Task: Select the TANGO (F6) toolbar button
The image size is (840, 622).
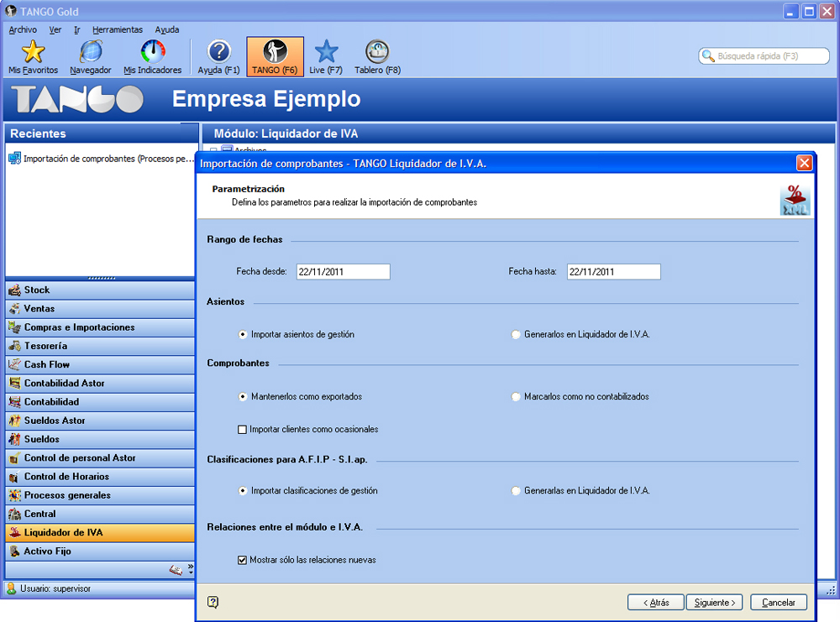Action: (275, 57)
